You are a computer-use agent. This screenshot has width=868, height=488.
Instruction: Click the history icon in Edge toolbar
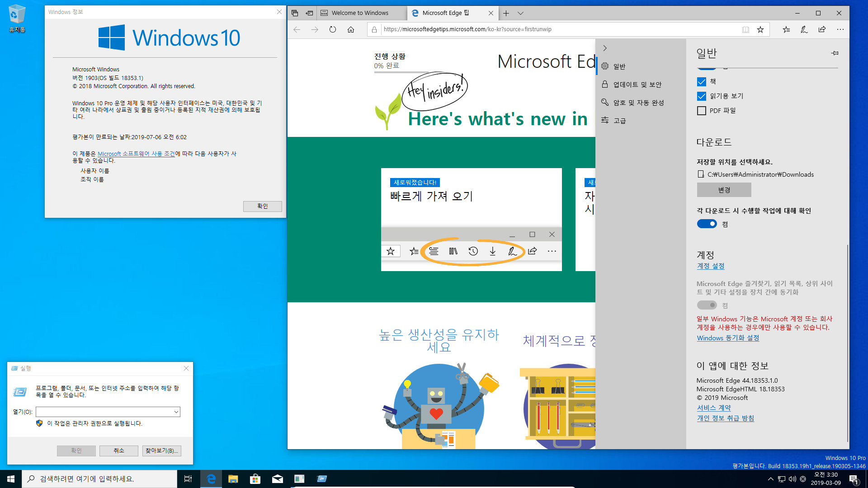(x=474, y=251)
